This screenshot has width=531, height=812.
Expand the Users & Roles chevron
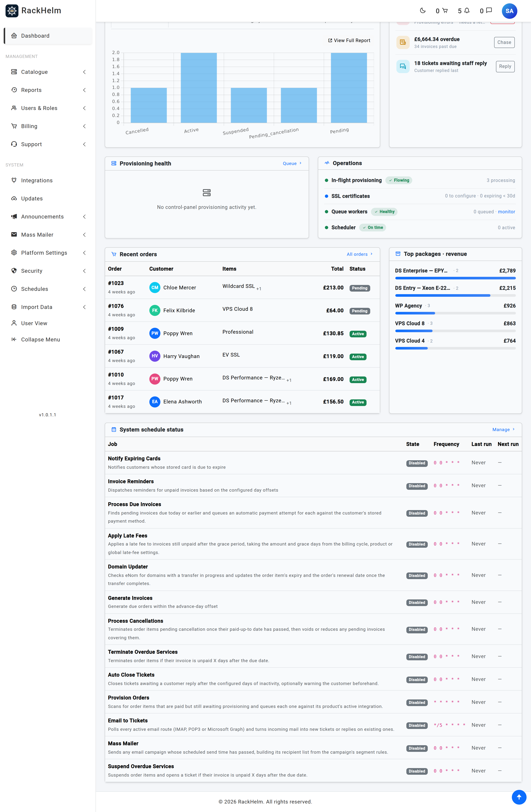point(84,108)
